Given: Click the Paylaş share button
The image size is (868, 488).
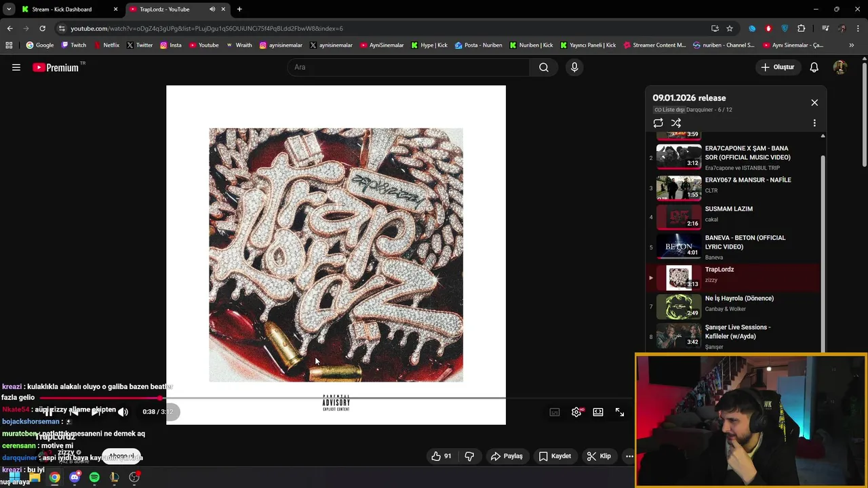Looking at the screenshot, I should click(x=507, y=456).
